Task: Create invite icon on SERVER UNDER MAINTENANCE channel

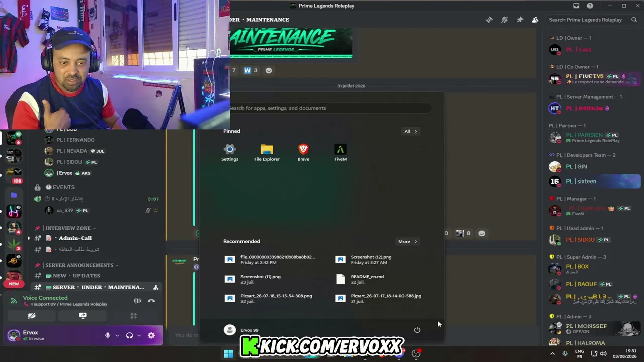Action: [156, 287]
